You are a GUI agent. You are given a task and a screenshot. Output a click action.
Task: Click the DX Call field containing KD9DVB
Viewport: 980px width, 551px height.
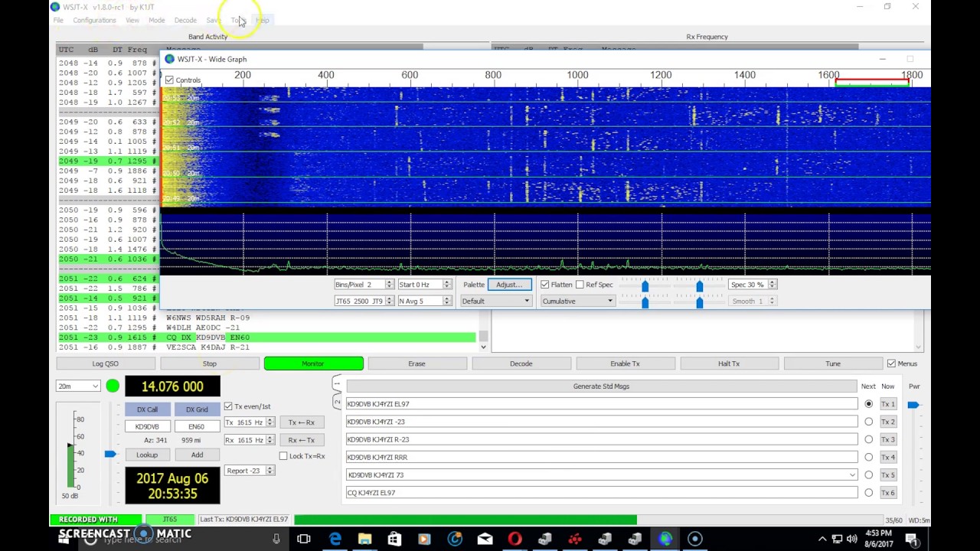coord(147,427)
